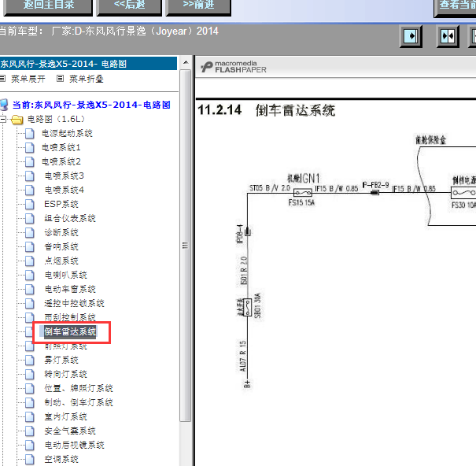Open 雨刮控制系统 diagram
The width and height of the screenshot is (476, 466).
70,317
